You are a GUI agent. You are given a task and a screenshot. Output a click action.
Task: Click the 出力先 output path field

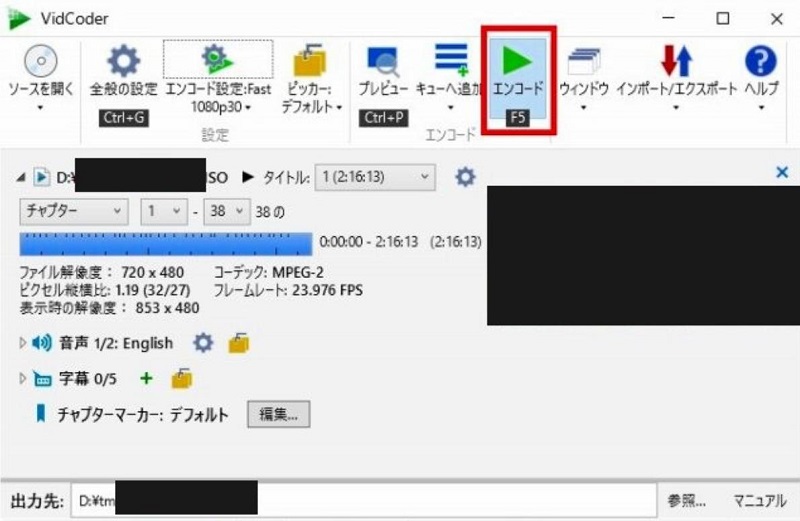pyautogui.click(x=363, y=501)
